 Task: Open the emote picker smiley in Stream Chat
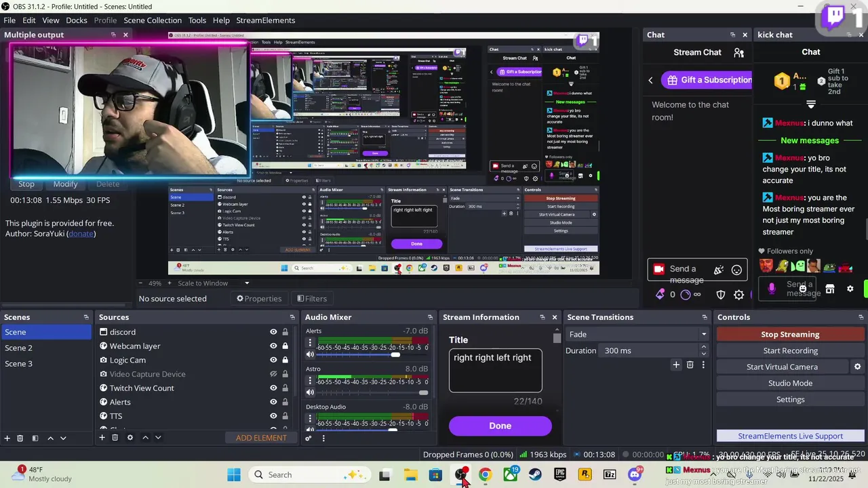click(x=736, y=270)
